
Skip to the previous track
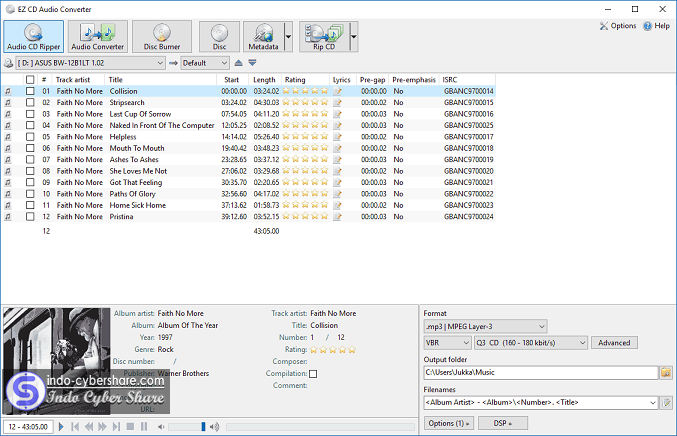(75, 427)
